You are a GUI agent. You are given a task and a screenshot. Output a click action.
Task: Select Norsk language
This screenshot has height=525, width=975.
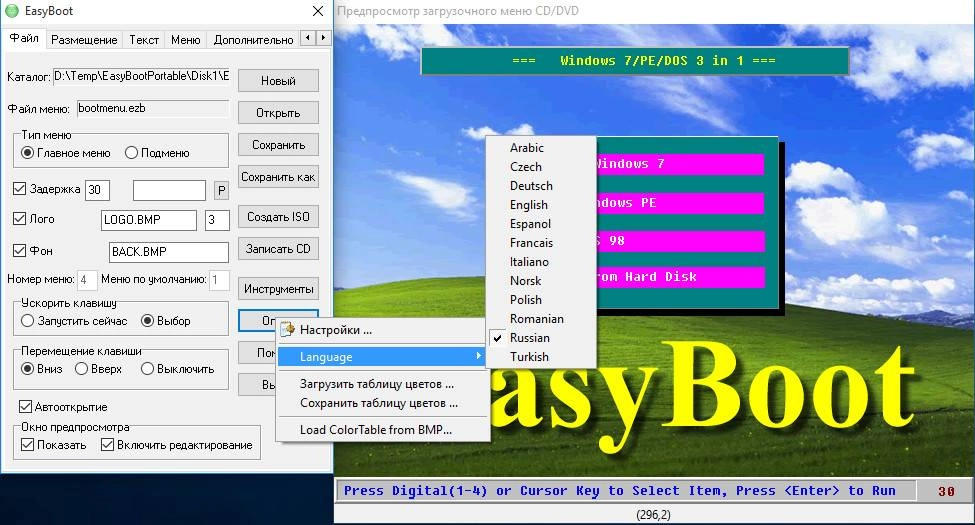click(x=540, y=281)
